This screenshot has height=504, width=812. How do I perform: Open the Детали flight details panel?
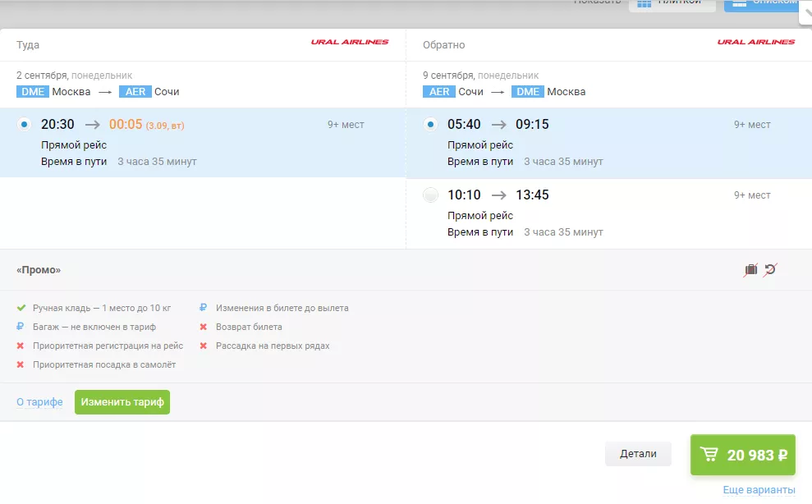[638, 454]
